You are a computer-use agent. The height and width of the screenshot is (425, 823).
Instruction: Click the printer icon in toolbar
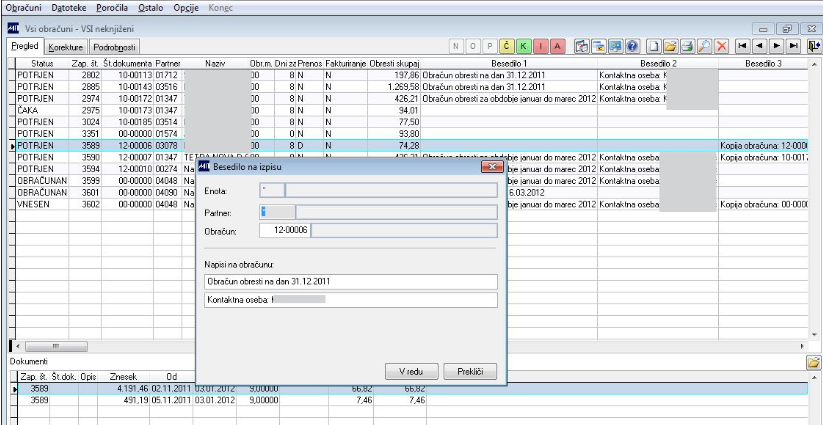tap(685, 46)
